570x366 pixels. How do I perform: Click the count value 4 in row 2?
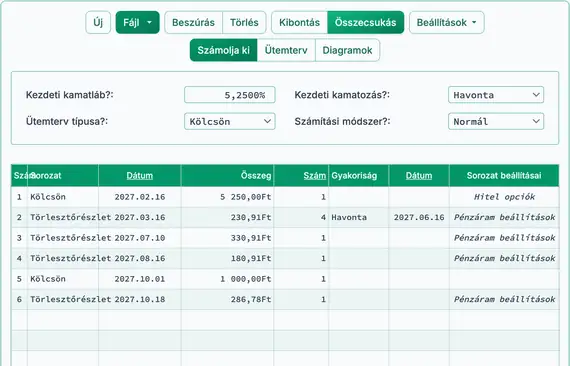[301, 217]
